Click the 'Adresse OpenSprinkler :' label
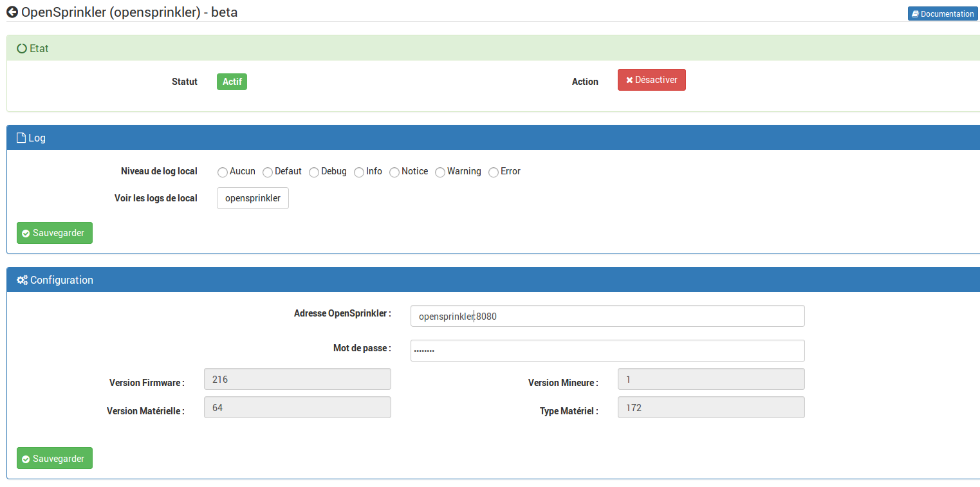This screenshot has height=487, width=980. coord(342,313)
